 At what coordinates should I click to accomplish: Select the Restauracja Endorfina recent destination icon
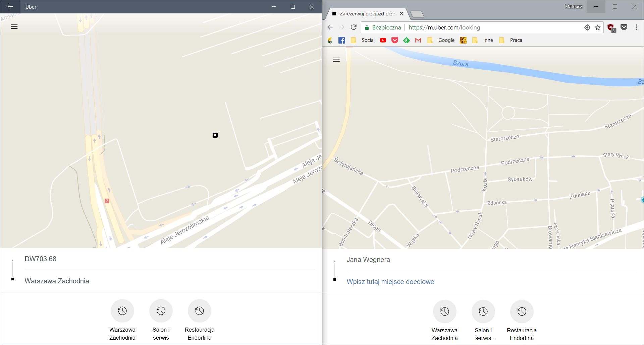coord(200,311)
